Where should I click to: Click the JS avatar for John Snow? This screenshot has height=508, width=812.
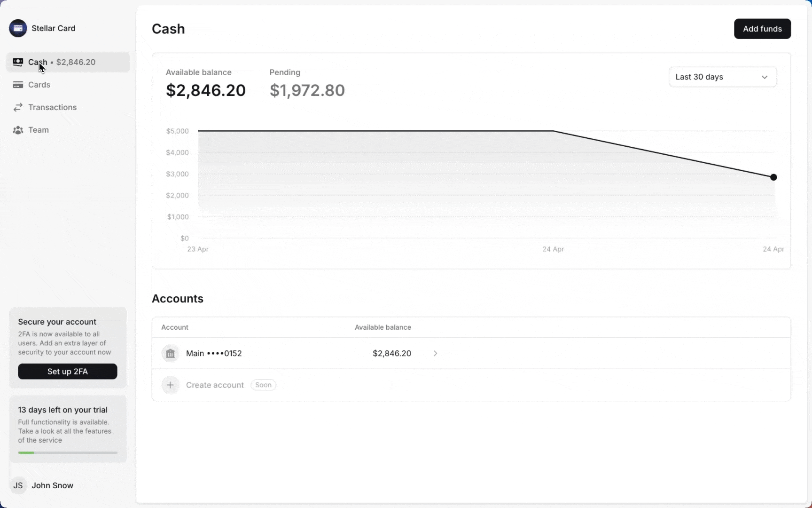[x=18, y=485]
